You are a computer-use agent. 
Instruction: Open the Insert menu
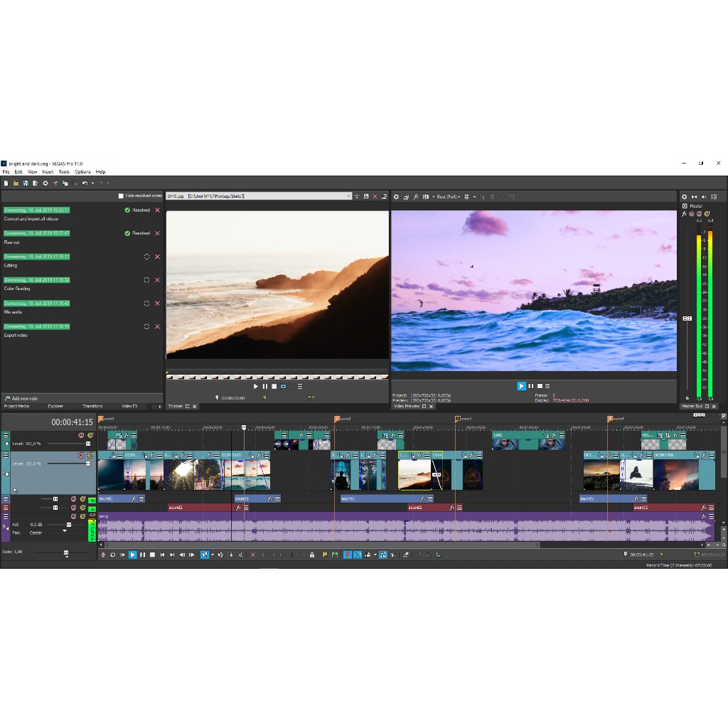coord(48,172)
